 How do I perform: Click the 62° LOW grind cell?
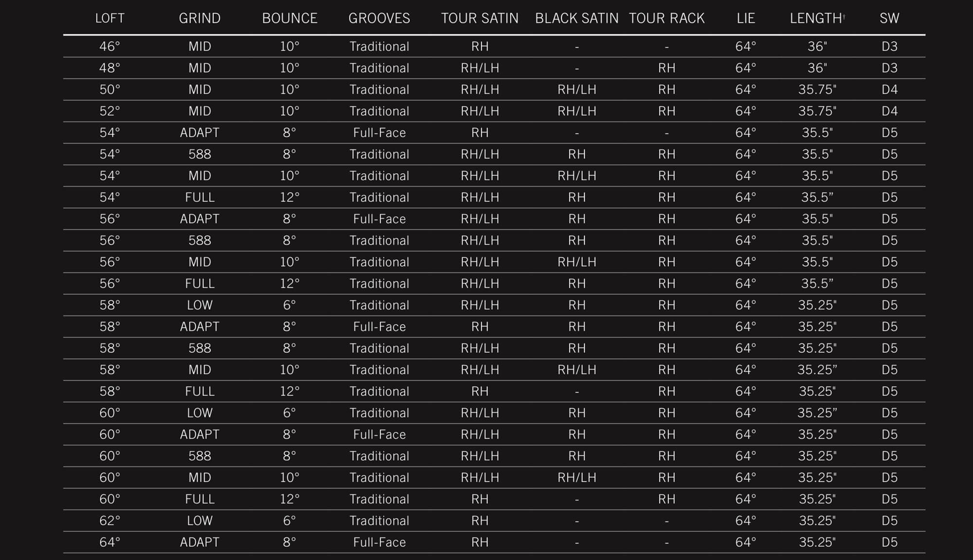tap(199, 521)
